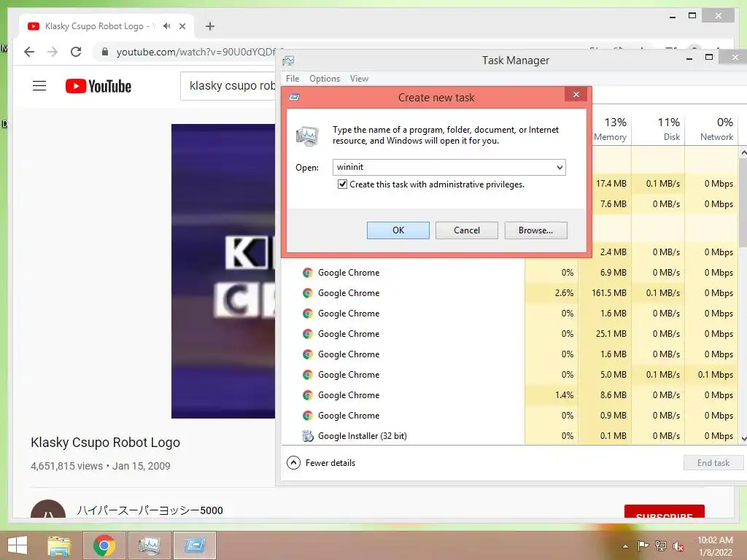The image size is (747, 560).
Task: Click the YouTube logo
Action: pos(98,86)
